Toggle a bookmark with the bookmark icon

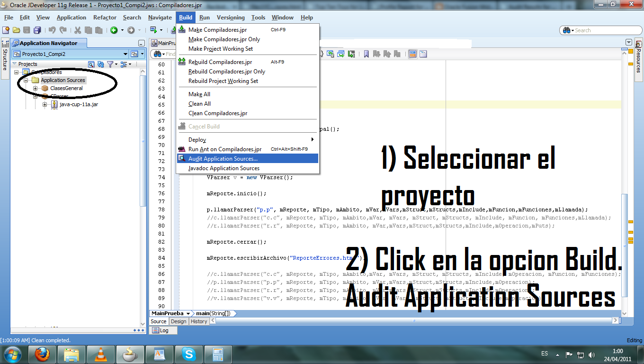point(366,54)
